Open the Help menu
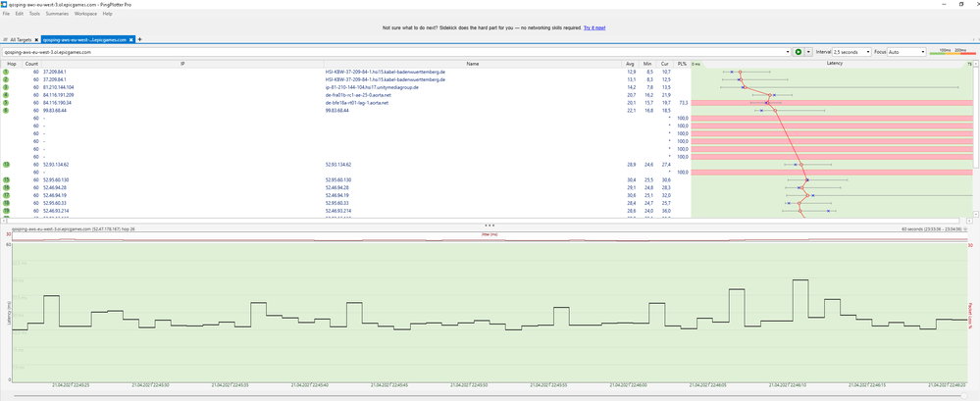Screen dimensions: 980x401 [x=108, y=13]
